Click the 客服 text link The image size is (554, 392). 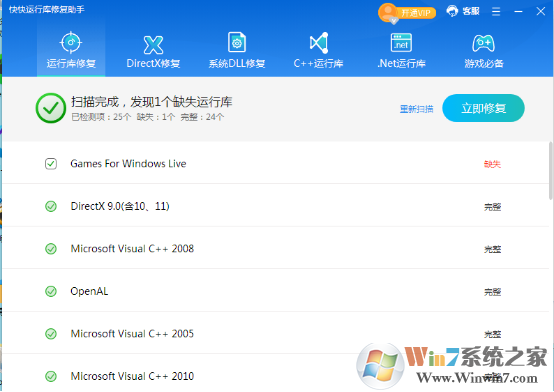tap(471, 11)
